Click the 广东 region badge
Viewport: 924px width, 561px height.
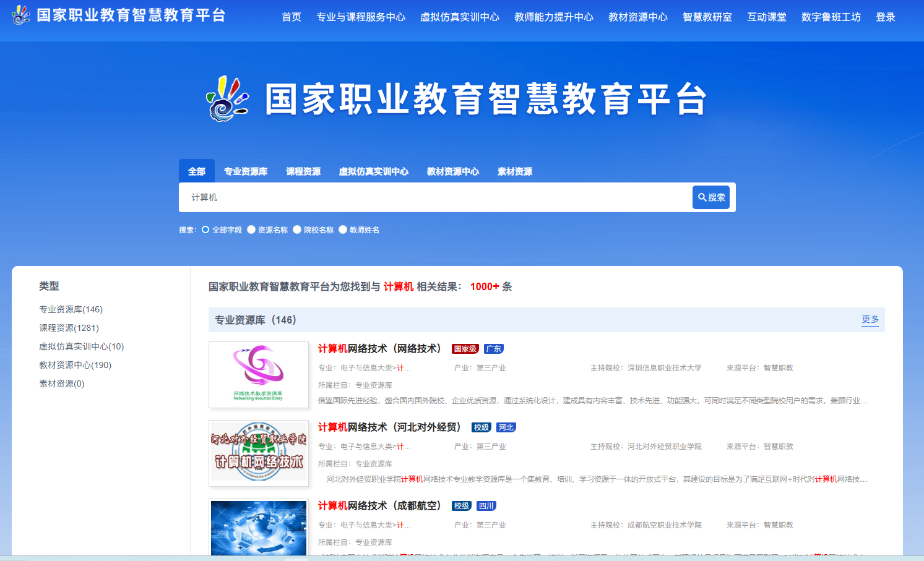click(494, 349)
